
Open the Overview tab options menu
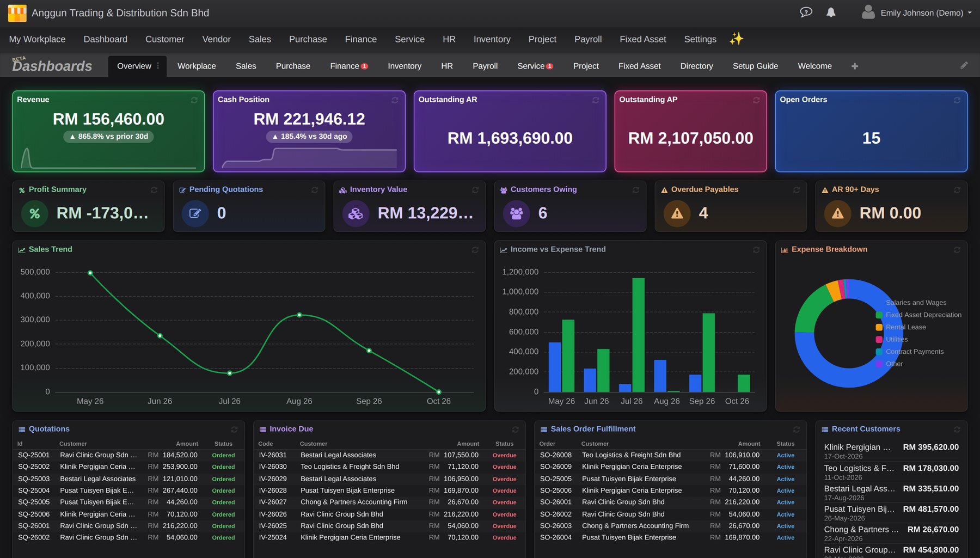click(158, 65)
